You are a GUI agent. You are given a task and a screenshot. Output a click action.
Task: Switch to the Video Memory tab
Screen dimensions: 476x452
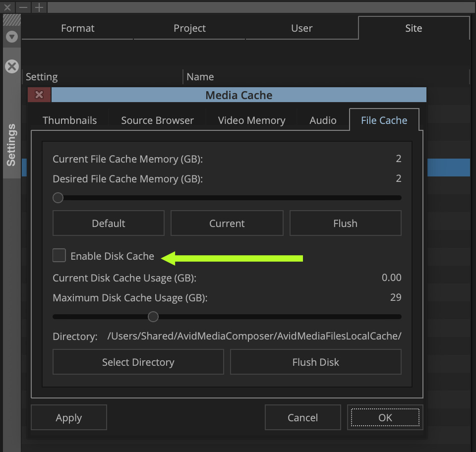(x=251, y=120)
